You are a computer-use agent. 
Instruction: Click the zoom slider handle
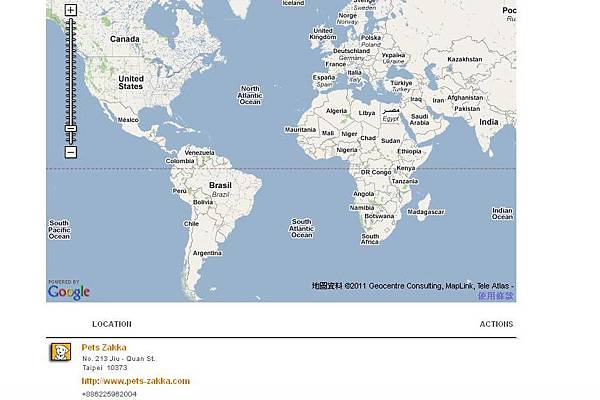click(70, 129)
